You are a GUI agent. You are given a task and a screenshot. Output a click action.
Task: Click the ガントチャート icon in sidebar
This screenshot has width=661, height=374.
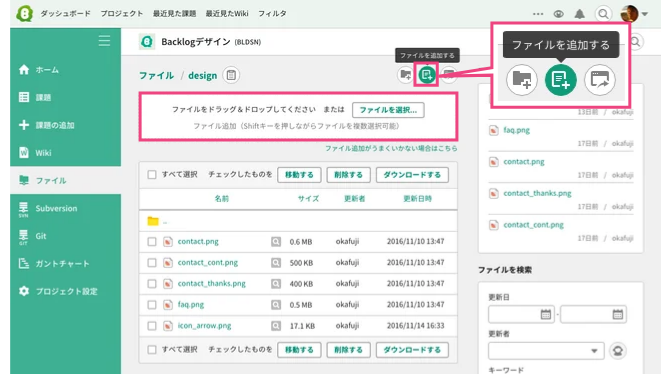[x=24, y=264]
